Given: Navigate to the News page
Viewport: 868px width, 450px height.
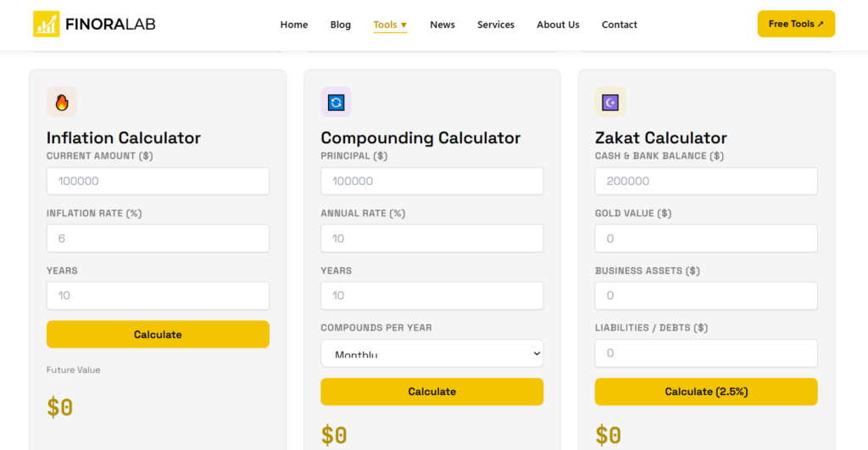Looking at the screenshot, I should [442, 25].
